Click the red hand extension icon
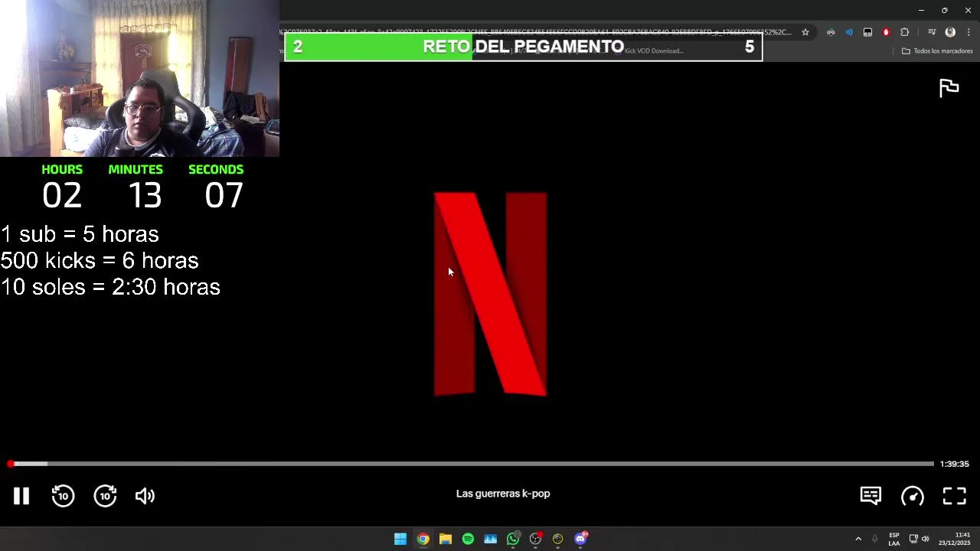 [886, 32]
